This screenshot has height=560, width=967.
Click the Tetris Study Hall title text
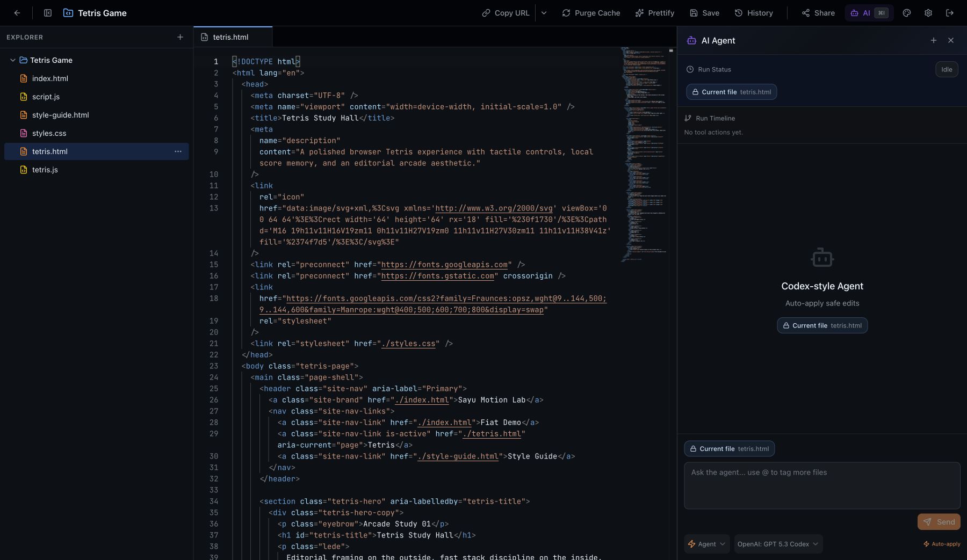click(320, 118)
